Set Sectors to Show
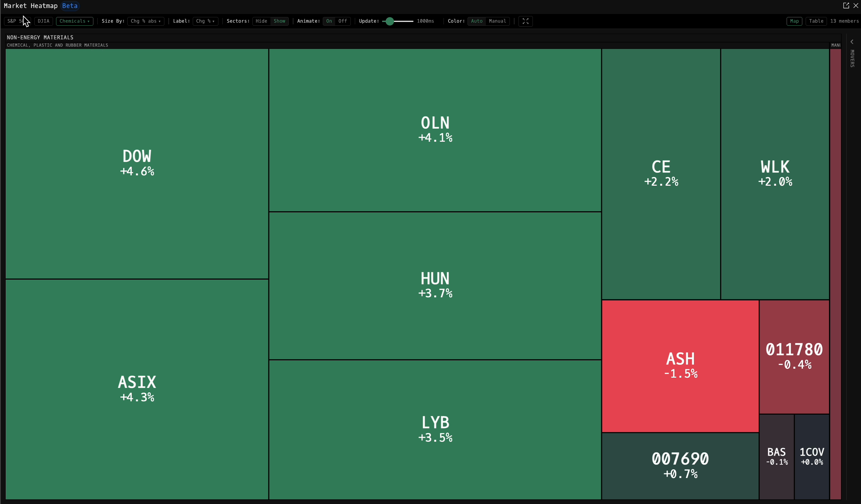Screen dimensions: 861x504 [x=279, y=21]
